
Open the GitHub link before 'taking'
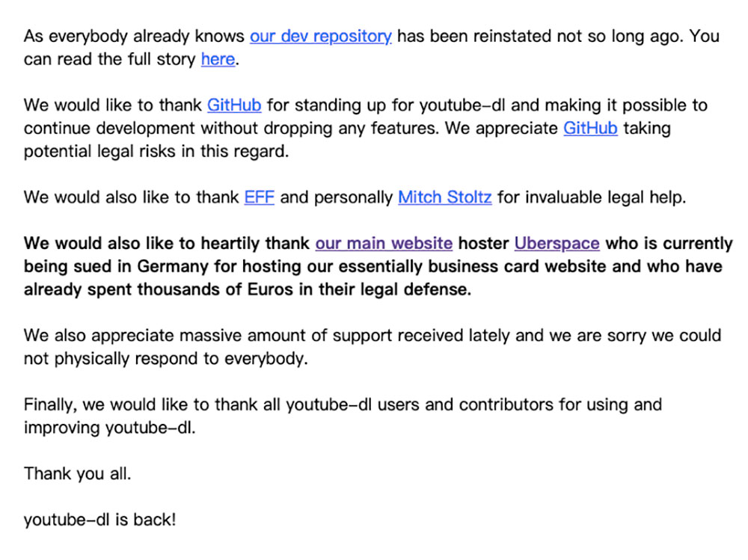(591, 128)
